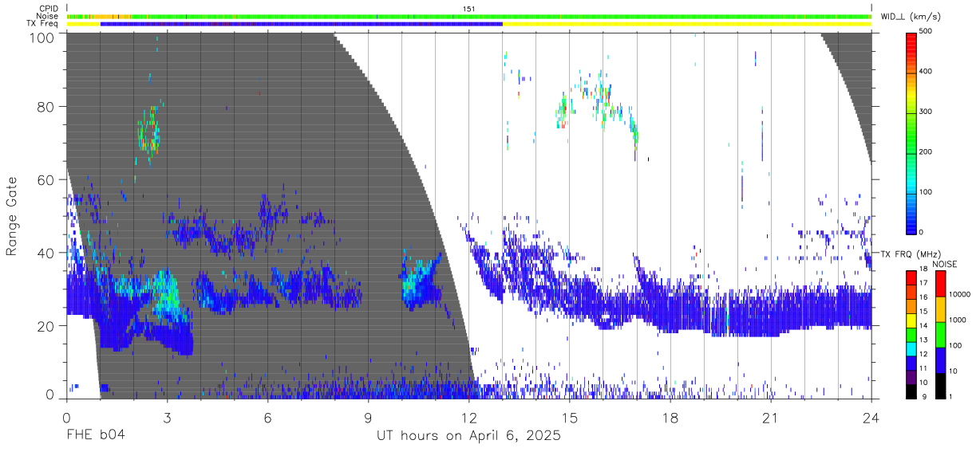The image size is (980, 452).
Task: Click the TX Freq row label
Action: click(x=43, y=24)
